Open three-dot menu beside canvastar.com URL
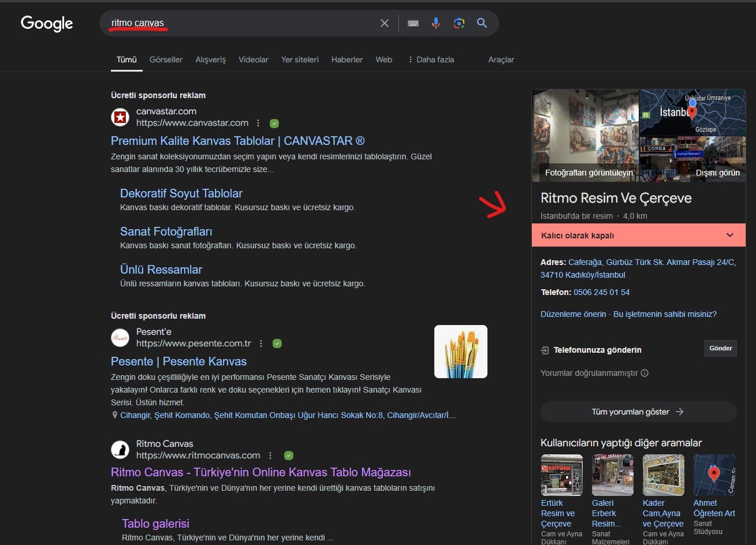The width and height of the screenshot is (756, 545). [258, 123]
